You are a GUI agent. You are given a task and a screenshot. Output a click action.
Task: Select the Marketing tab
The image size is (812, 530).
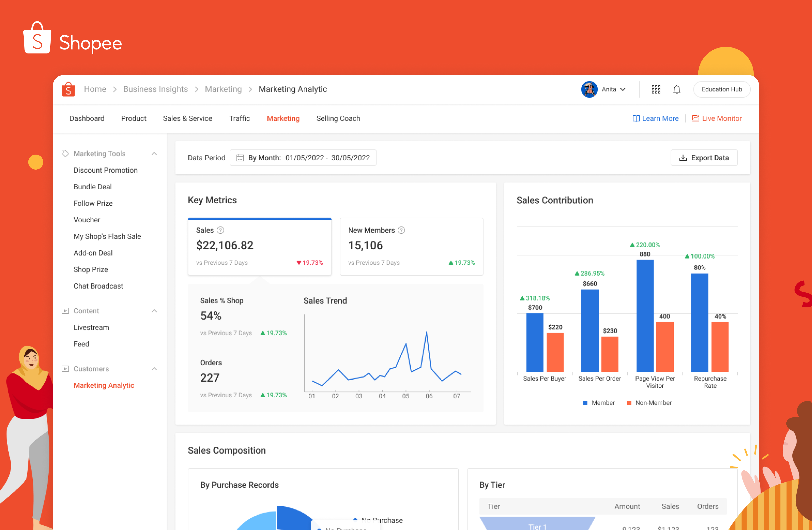click(283, 119)
